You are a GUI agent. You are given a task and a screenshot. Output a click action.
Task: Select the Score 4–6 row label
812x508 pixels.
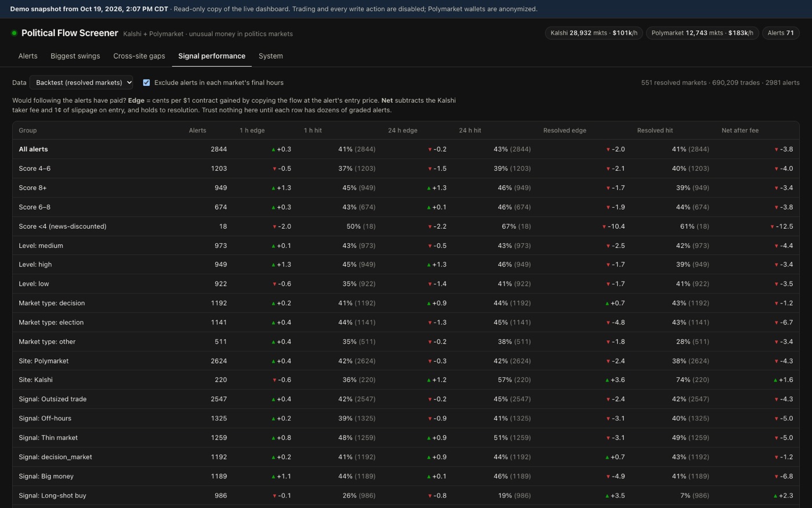[35, 168]
